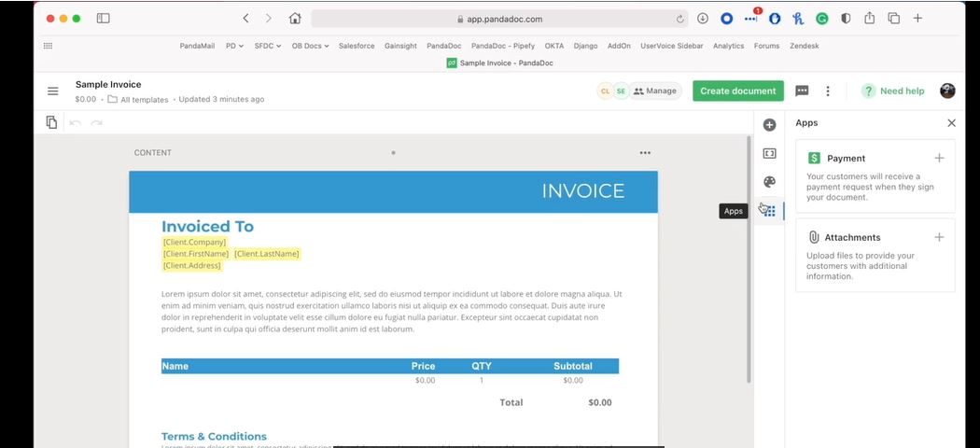The image size is (980, 448).
Task: Click the Grammarly extension icon
Action: click(822, 19)
